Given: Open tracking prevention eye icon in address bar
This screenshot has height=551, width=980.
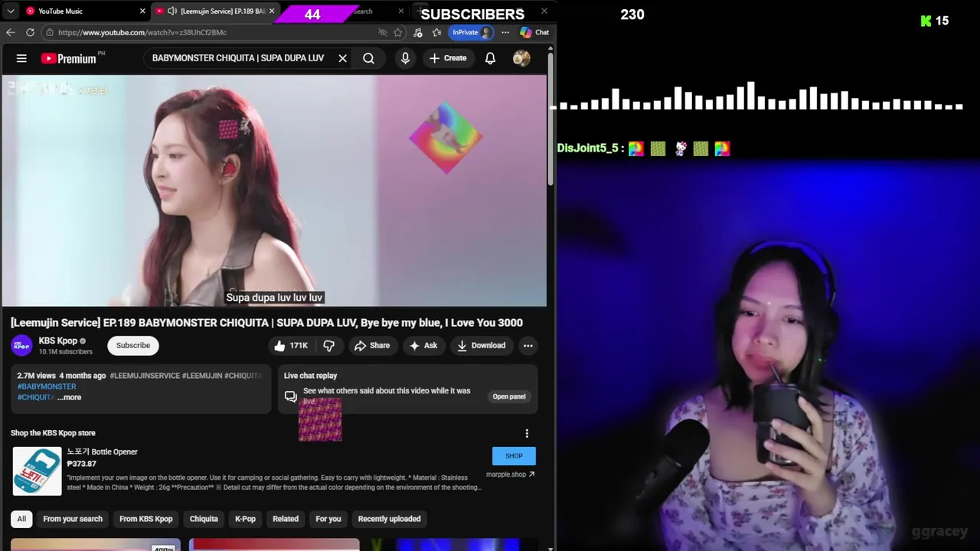Looking at the screenshot, I should pyautogui.click(x=382, y=32).
